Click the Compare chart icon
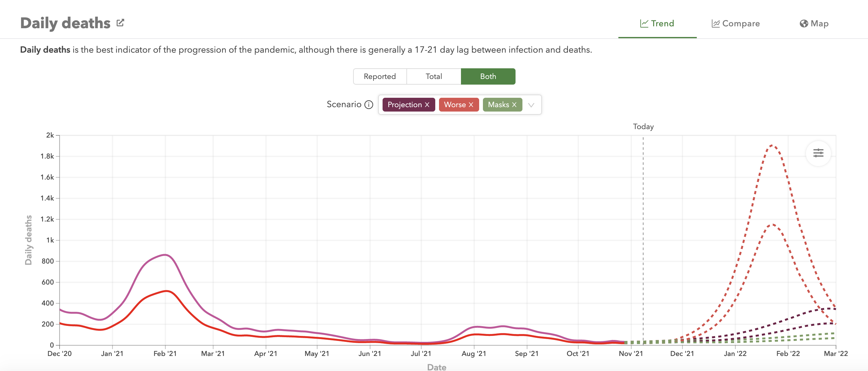This screenshot has height=371, width=868. (x=716, y=23)
